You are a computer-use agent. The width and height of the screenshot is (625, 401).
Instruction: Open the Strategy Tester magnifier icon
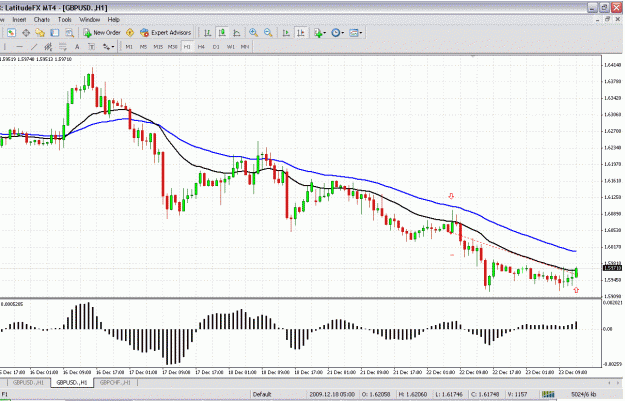point(69,33)
